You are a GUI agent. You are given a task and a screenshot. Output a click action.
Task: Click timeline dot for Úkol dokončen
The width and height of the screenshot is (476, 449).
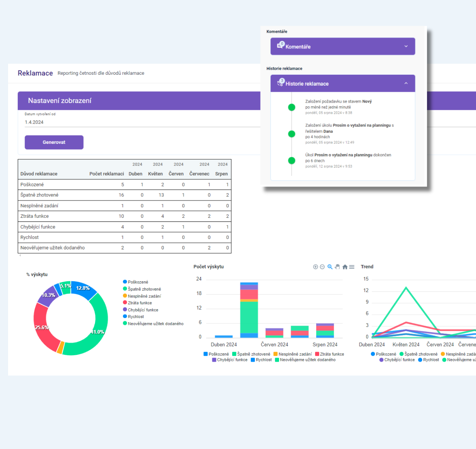292,160
